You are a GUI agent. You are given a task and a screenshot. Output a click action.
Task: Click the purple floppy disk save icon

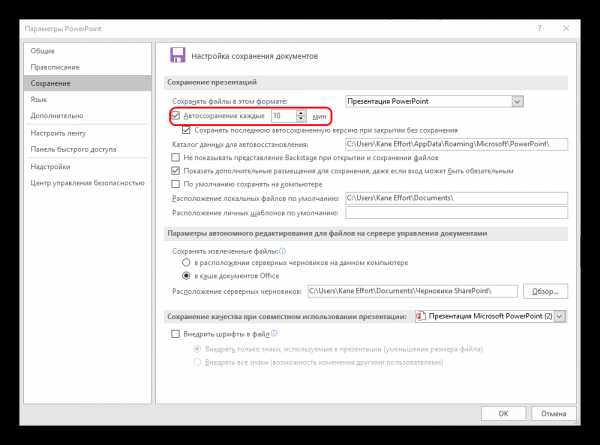(178, 55)
